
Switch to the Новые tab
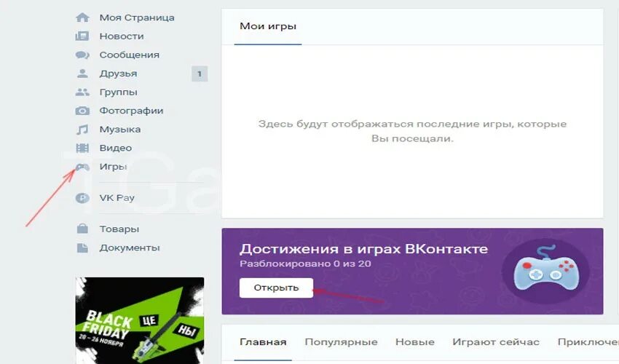pos(415,342)
